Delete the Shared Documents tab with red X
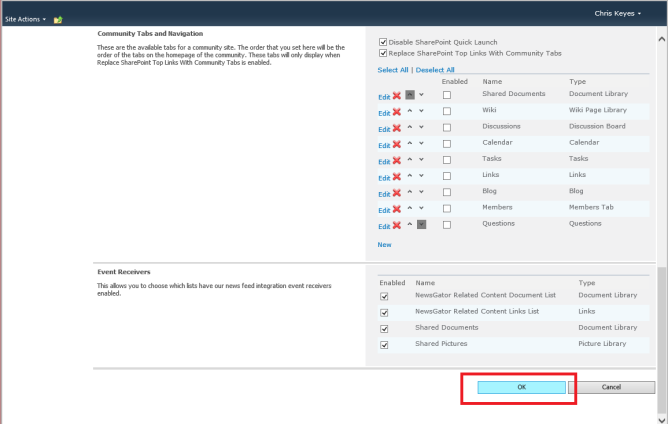Screen dimensions: 668x424 point(397,96)
